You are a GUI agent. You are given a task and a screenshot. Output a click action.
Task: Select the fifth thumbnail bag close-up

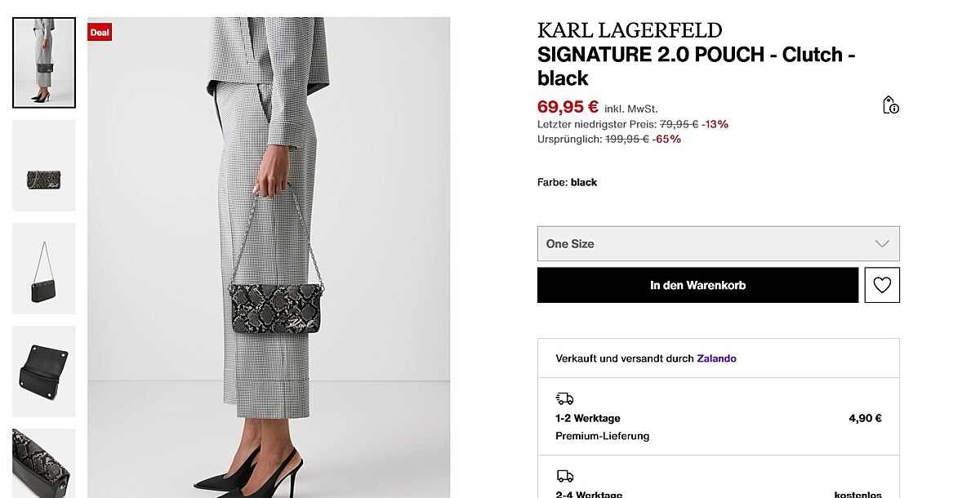[44, 463]
